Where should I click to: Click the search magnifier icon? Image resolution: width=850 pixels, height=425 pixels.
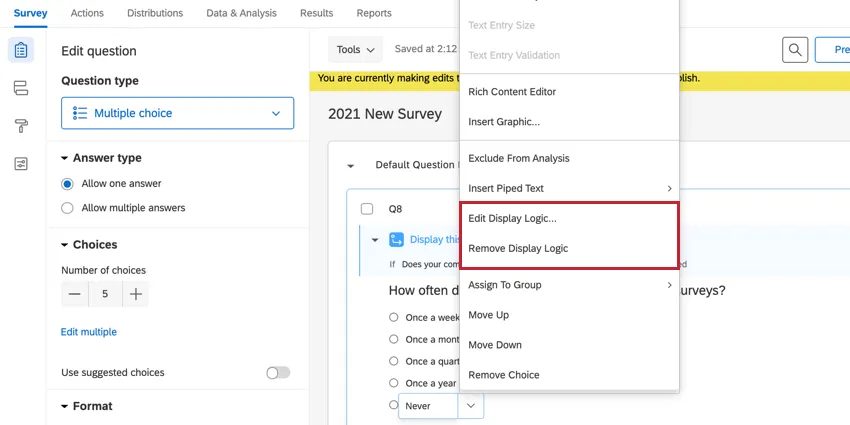click(x=794, y=50)
